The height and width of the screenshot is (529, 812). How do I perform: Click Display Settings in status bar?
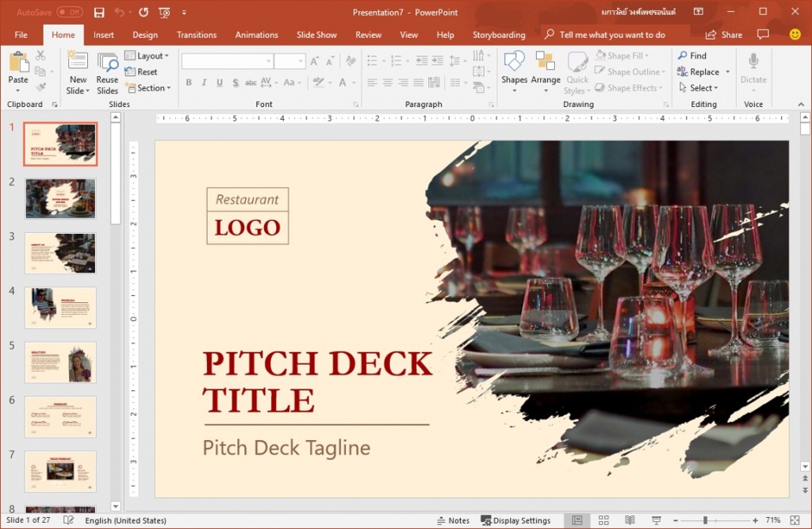pos(515,520)
